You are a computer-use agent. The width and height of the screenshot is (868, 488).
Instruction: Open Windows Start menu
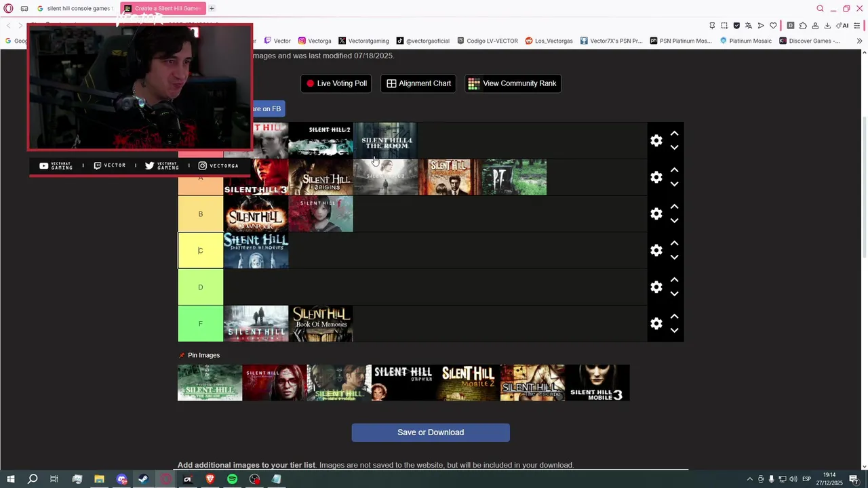[x=11, y=479]
